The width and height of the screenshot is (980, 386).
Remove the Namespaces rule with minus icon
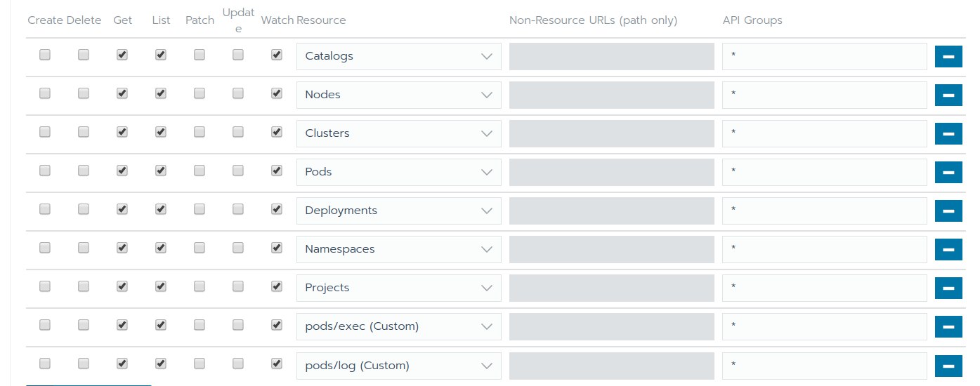pos(948,249)
